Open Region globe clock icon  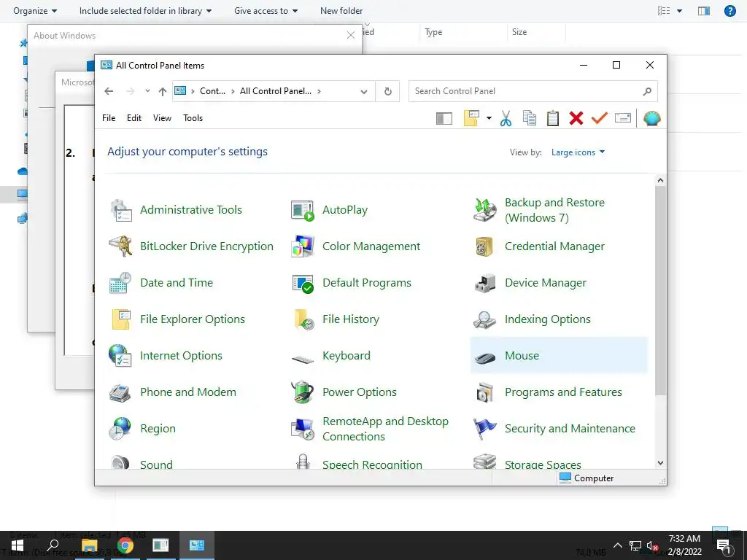[x=120, y=429]
